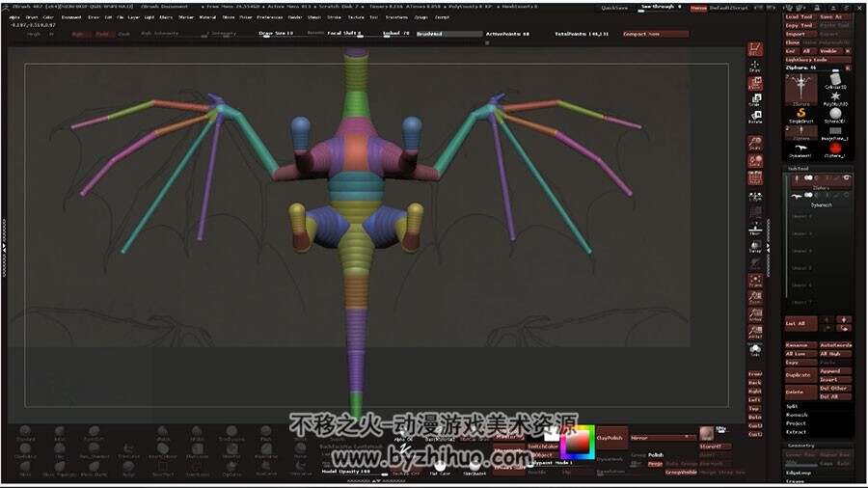Pick a color in the color picker square
The width and height of the screenshot is (868, 488).
(x=578, y=442)
